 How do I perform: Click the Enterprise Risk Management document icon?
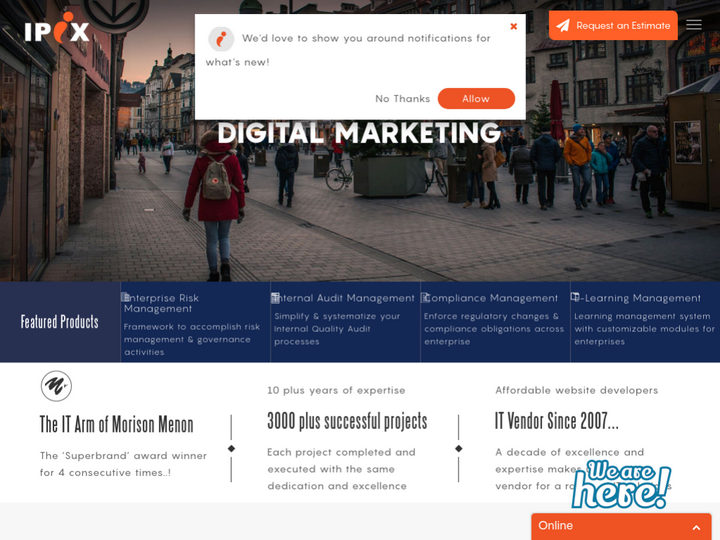click(125, 297)
